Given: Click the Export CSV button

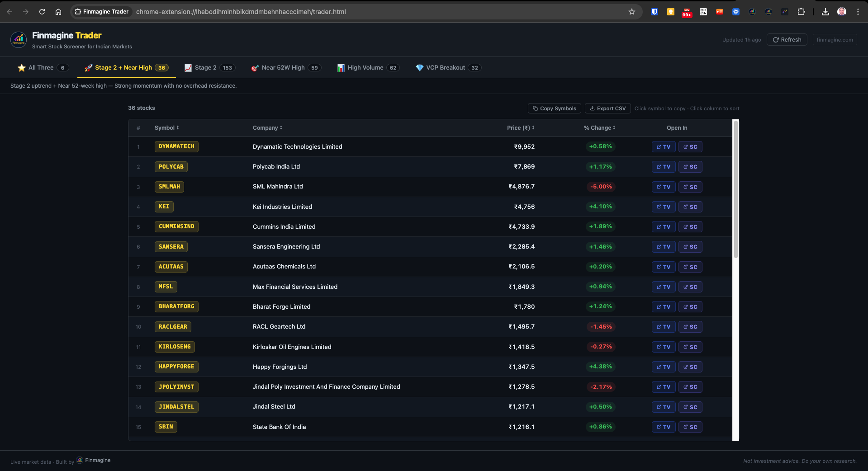Looking at the screenshot, I should (607, 108).
